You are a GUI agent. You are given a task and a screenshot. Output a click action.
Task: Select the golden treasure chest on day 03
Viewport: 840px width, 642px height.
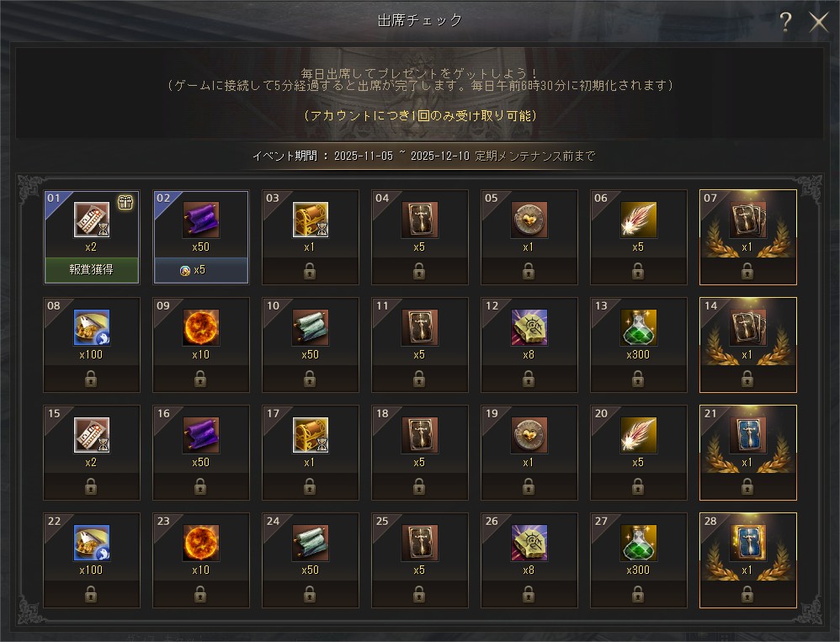[x=311, y=220]
